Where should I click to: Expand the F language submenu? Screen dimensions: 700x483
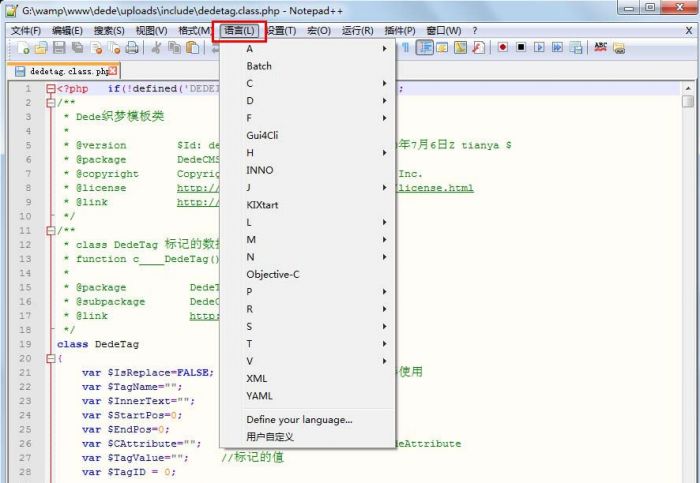coord(308,118)
